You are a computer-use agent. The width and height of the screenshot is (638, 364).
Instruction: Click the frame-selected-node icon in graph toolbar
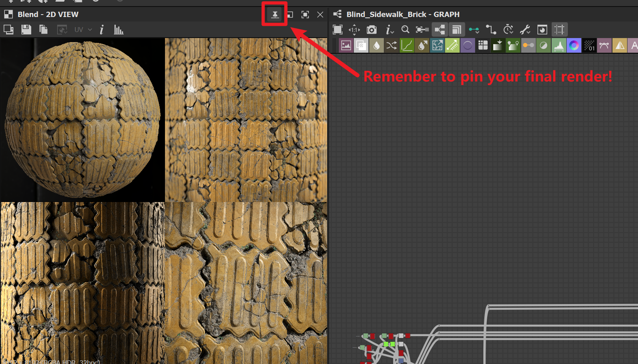(422, 30)
